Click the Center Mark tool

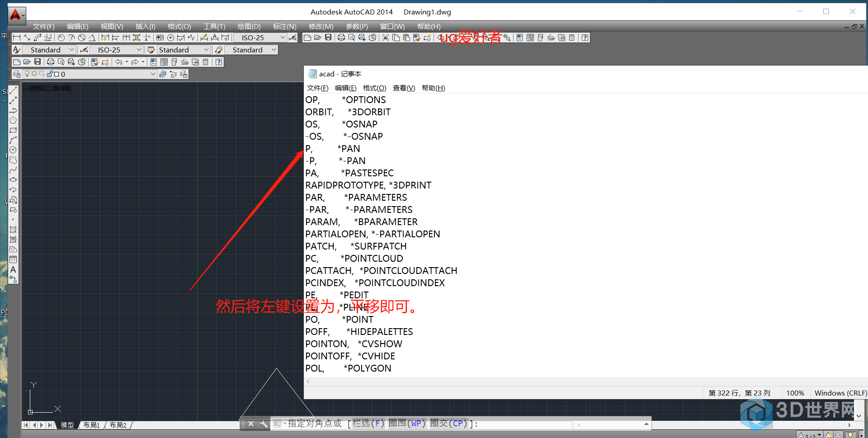(x=170, y=38)
